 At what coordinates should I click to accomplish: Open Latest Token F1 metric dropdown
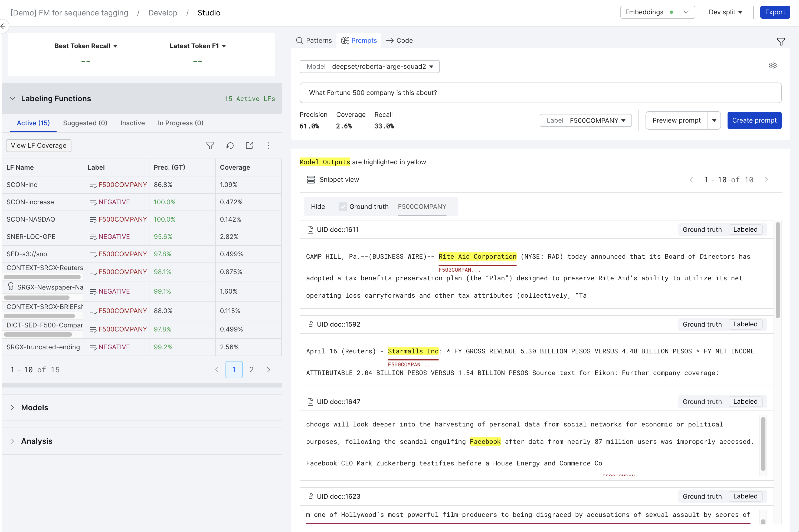[198, 46]
